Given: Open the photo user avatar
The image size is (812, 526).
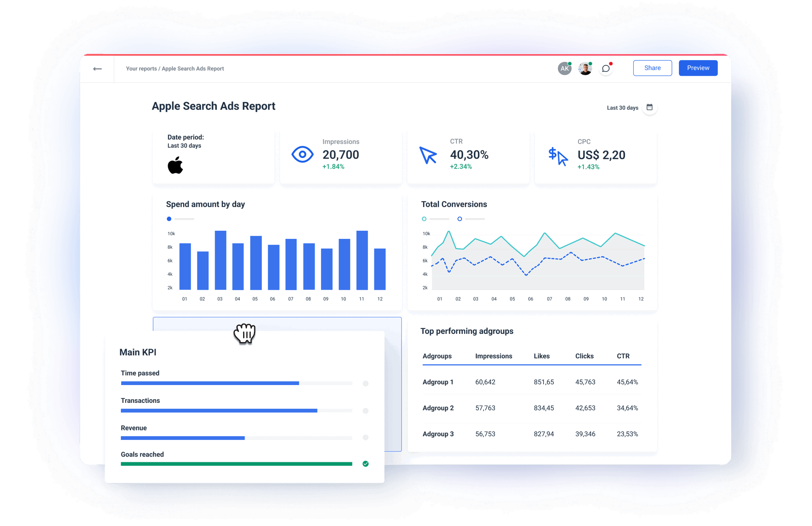Looking at the screenshot, I should coord(585,68).
